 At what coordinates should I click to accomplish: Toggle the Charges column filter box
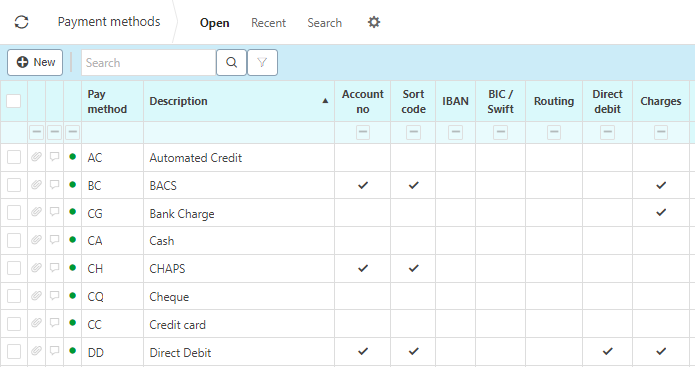(661, 132)
